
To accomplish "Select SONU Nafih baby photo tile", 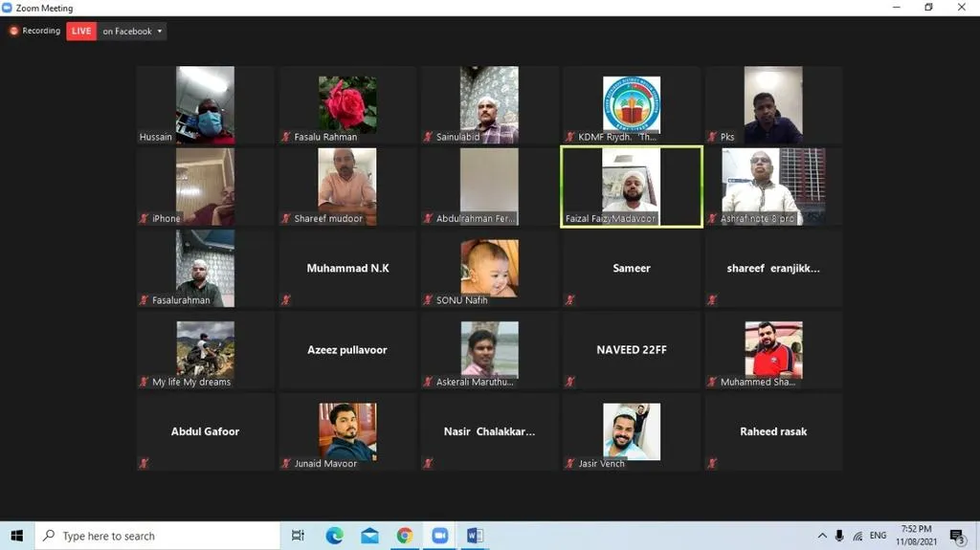I will (489, 268).
